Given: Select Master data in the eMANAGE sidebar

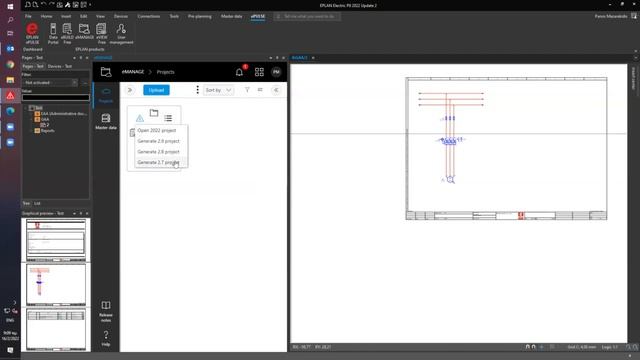Looking at the screenshot, I should click(x=106, y=122).
